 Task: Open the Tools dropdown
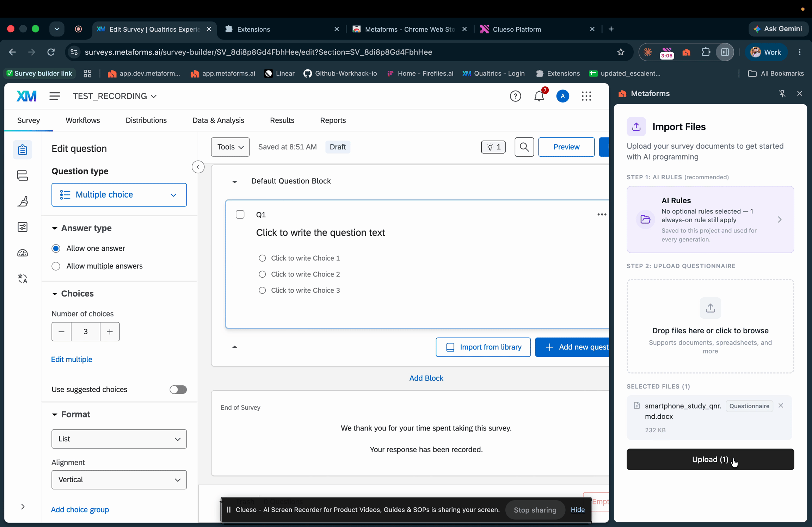coord(230,147)
